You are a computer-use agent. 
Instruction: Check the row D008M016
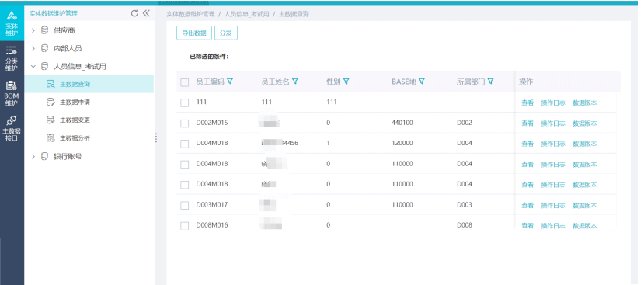pyautogui.click(x=185, y=225)
